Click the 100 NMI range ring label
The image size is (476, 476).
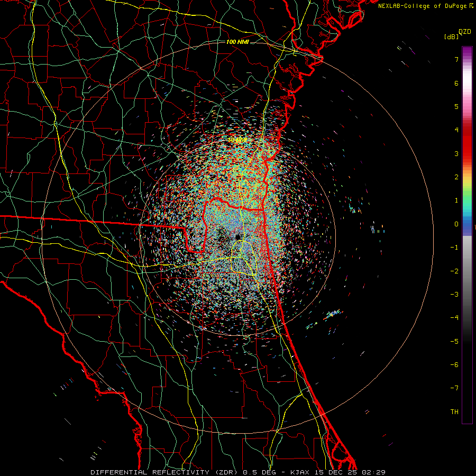click(x=237, y=42)
